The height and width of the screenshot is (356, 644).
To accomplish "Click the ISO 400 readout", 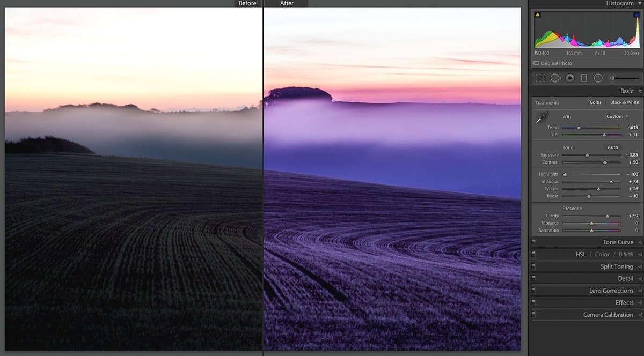I will [541, 53].
